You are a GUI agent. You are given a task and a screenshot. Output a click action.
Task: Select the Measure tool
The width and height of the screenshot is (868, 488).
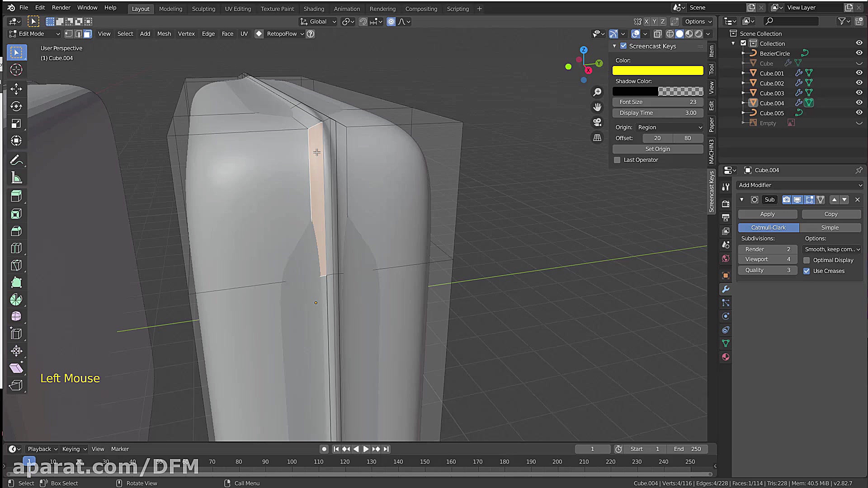tap(16, 178)
